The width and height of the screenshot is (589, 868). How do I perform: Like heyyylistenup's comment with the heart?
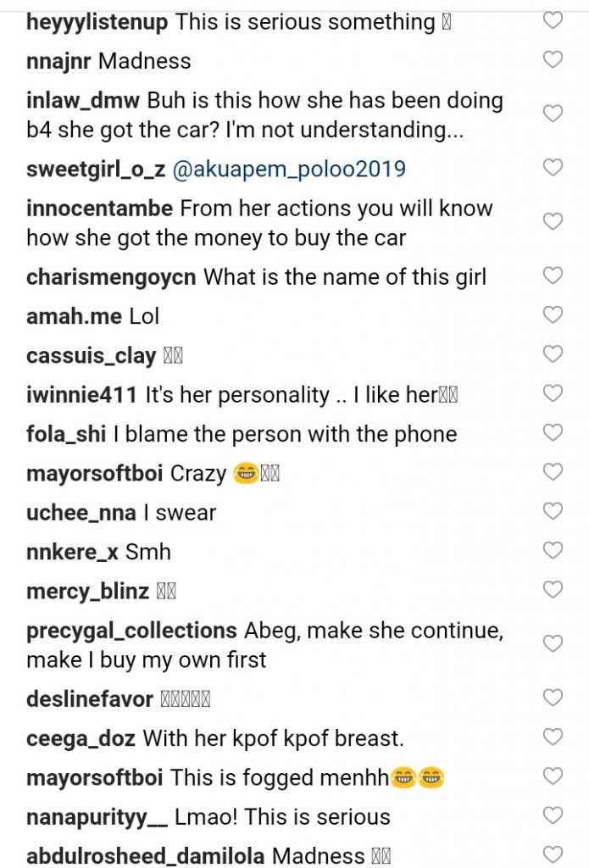pyautogui.click(x=553, y=20)
